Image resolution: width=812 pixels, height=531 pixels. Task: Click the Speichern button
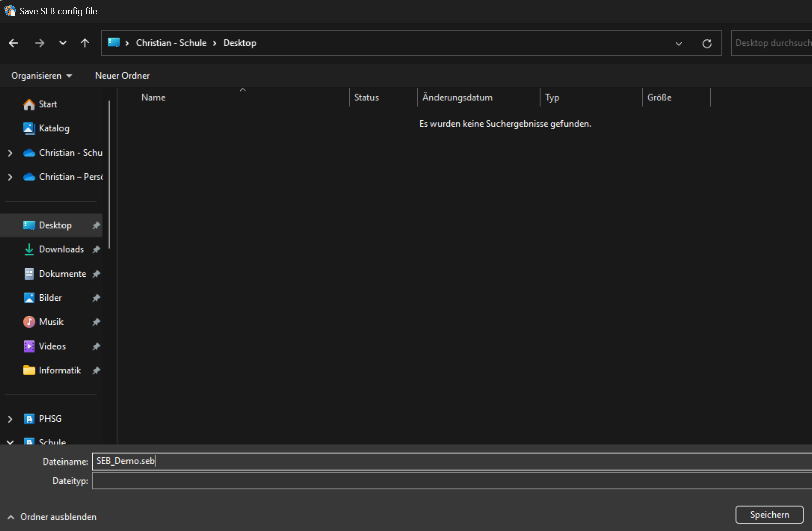769,514
